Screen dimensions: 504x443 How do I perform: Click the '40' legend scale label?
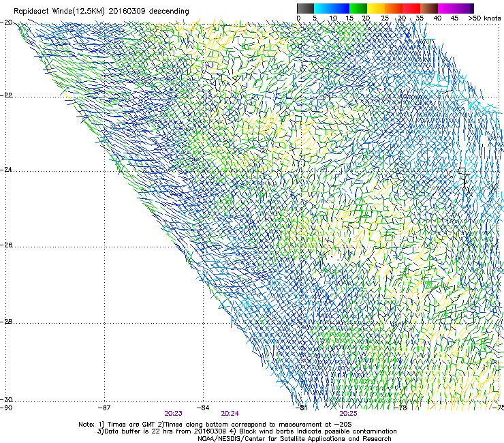437,18
